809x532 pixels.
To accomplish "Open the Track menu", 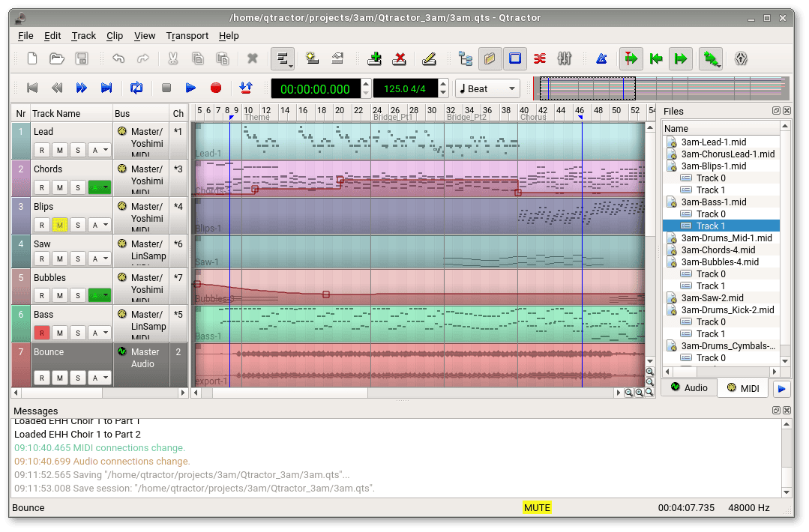I will [83, 35].
